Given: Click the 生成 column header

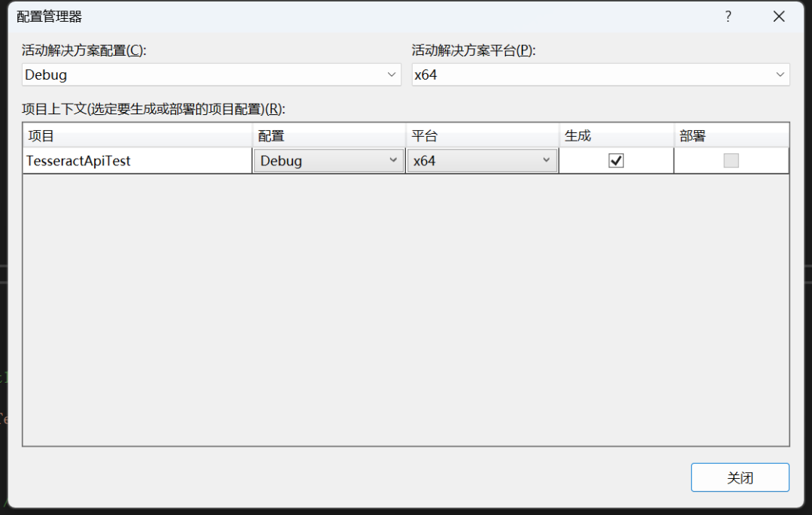Looking at the screenshot, I should pyautogui.click(x=617, y=135).
